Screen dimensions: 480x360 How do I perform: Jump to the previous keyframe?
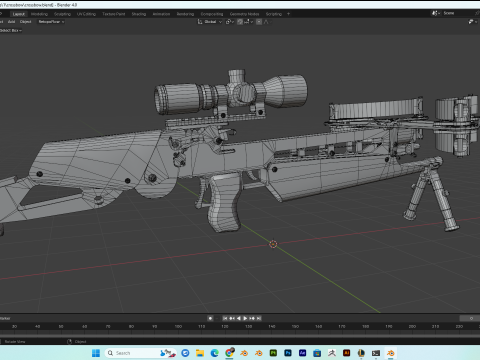point(232,318)
